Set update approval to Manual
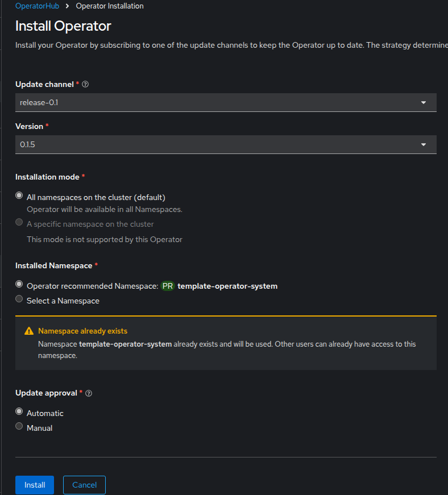The width and height of the screenshot is (448, 495). point(19,426)
